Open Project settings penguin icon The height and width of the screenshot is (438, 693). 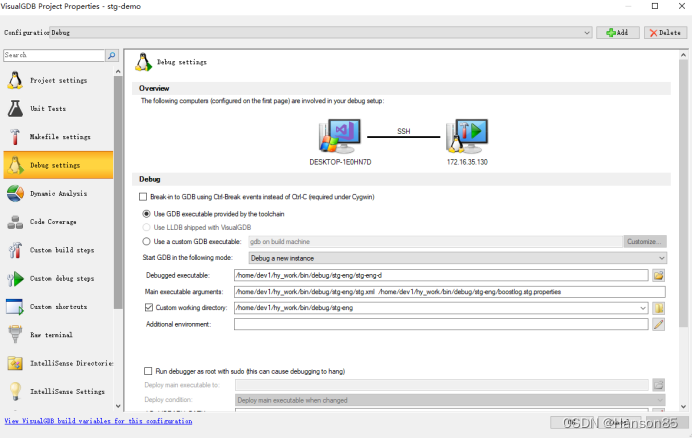point(15,80)
